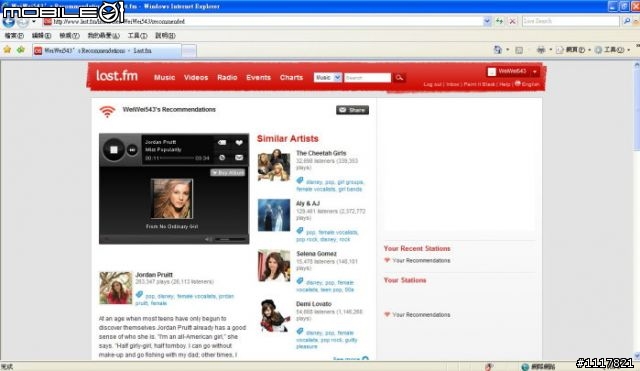This screenshot has height=371, width=640.
Task: Open the Selena Gomez artist thumbnail
Action: (x=274, y=265)
